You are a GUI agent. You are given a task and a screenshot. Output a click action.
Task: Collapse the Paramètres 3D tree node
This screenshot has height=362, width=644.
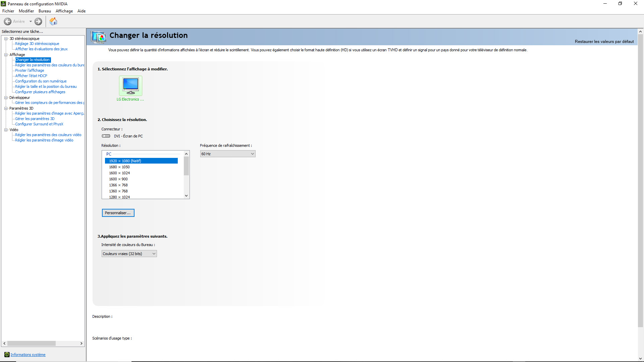[6, 108]
